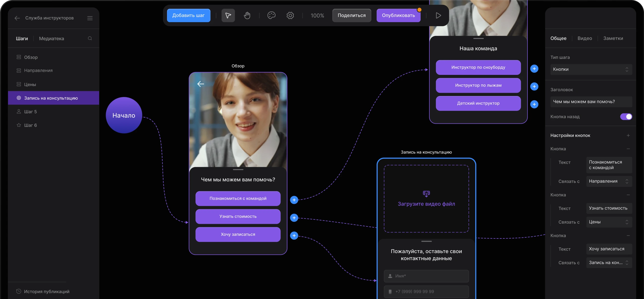Screen dimensions: 644x299
Task: Click plus beside Детский инструктор
Action: 534,104
